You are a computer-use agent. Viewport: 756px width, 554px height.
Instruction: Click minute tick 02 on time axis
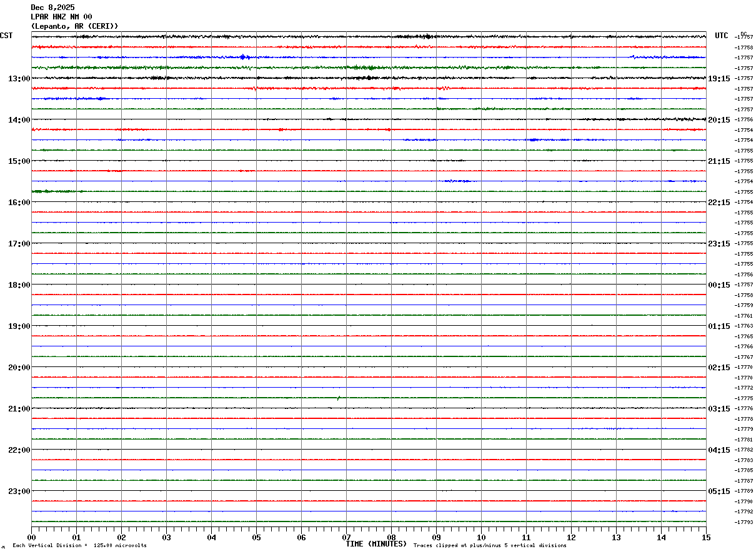point(121,537)
